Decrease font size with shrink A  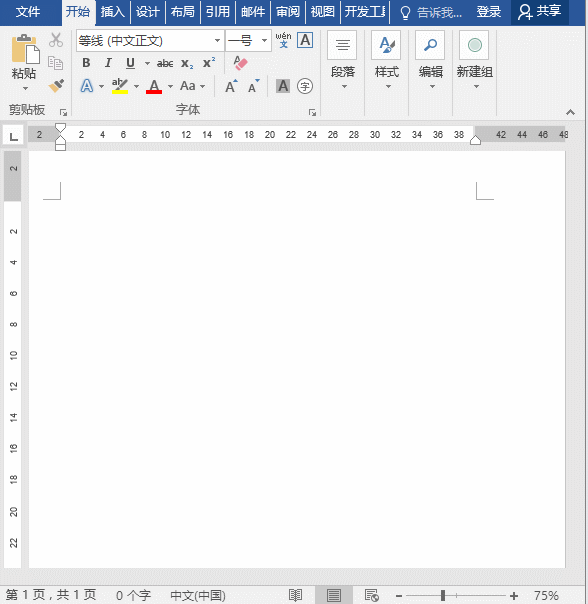point(253,86)
